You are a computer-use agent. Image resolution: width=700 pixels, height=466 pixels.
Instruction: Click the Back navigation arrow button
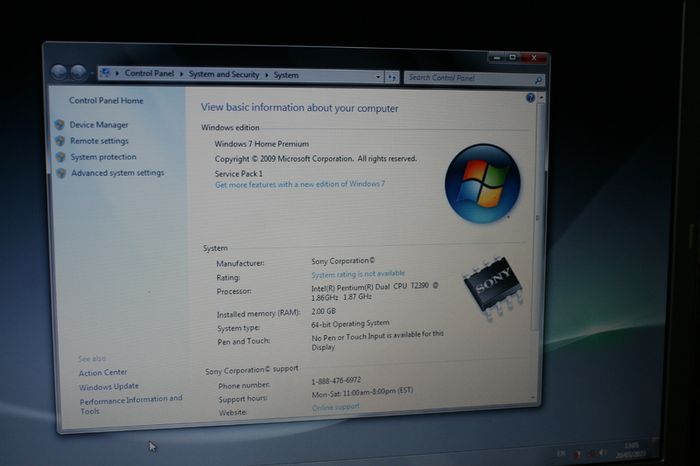pos(59,71)
